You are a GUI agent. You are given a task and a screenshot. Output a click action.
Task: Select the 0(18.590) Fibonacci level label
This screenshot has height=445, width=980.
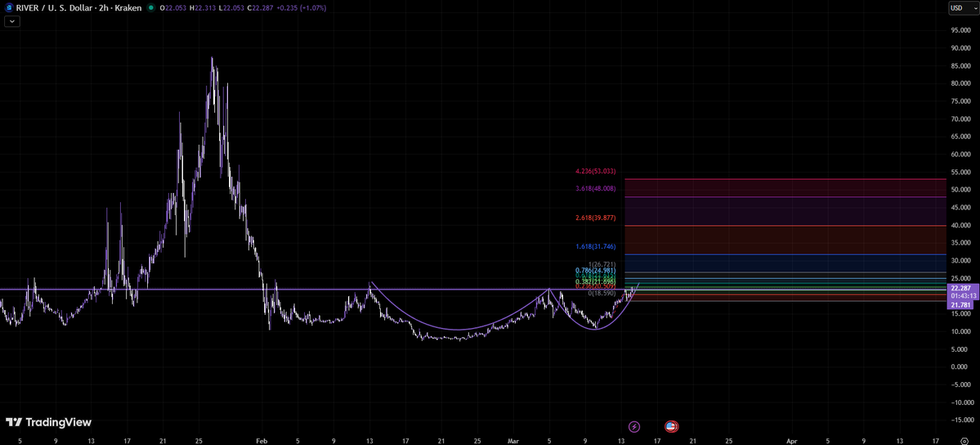[x=602, y=293]
